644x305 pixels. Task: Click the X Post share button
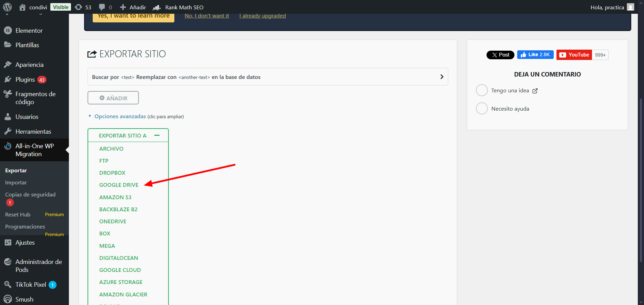(500, 55)
